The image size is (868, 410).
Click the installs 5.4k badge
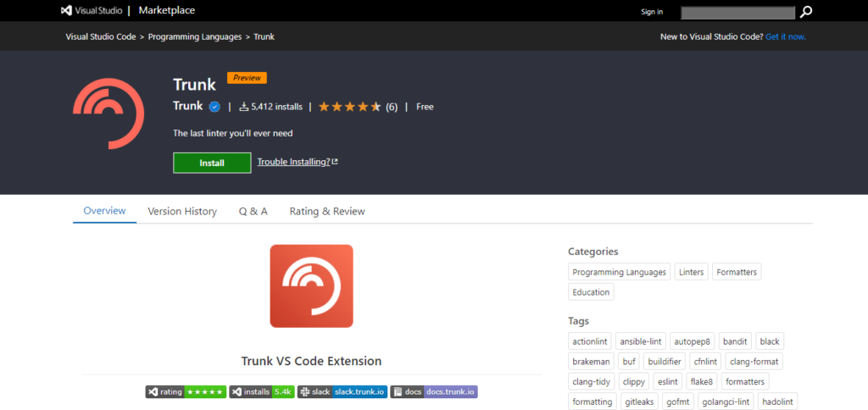(261, 392)
